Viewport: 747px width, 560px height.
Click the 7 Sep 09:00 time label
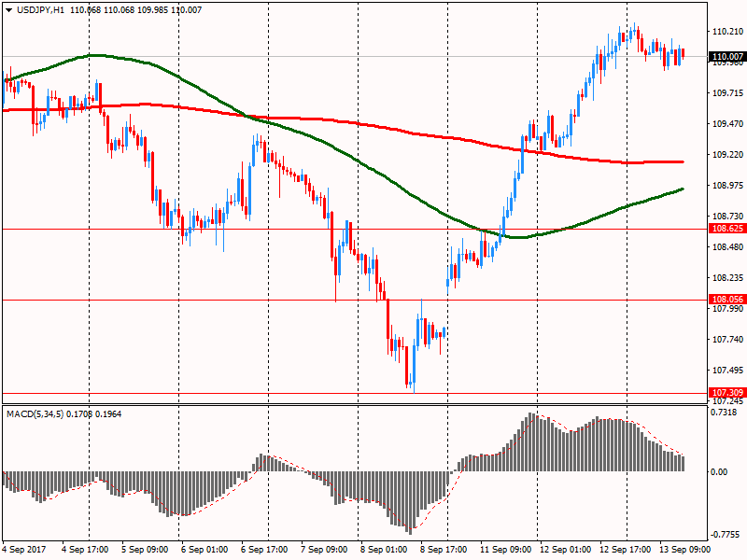click(324, 550)
